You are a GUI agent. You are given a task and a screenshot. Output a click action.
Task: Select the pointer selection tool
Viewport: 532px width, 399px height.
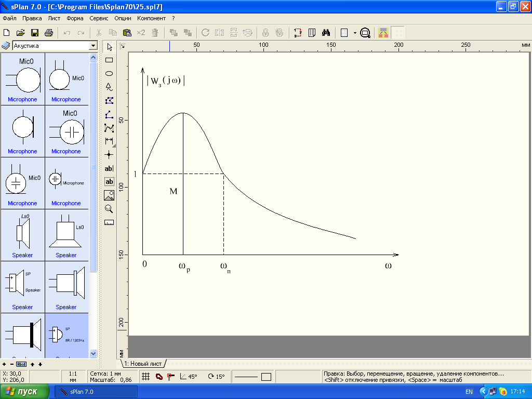(109, 47)
